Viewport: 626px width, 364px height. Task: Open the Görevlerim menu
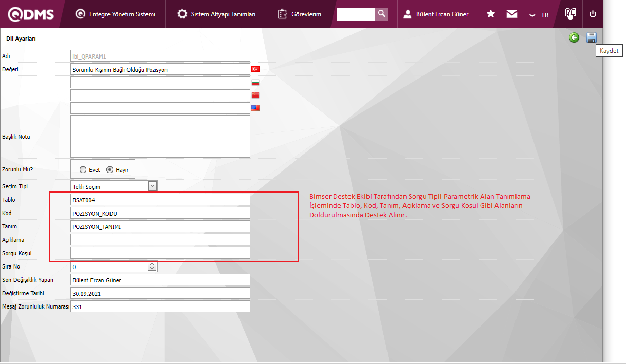click(299, 14)
